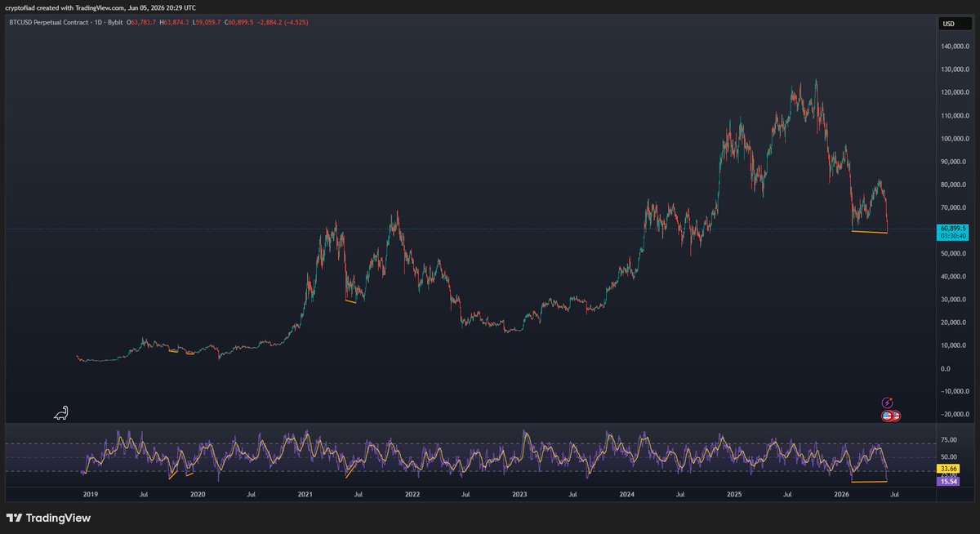Click the 120,000.0 price axis label
Image resolution: width=980 pixels, height=534 pixels.
point(955,92)
